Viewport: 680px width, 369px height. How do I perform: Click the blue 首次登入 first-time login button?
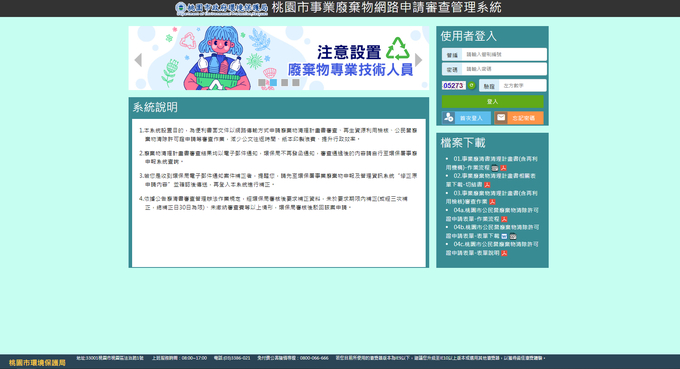[x=466, y=118]
